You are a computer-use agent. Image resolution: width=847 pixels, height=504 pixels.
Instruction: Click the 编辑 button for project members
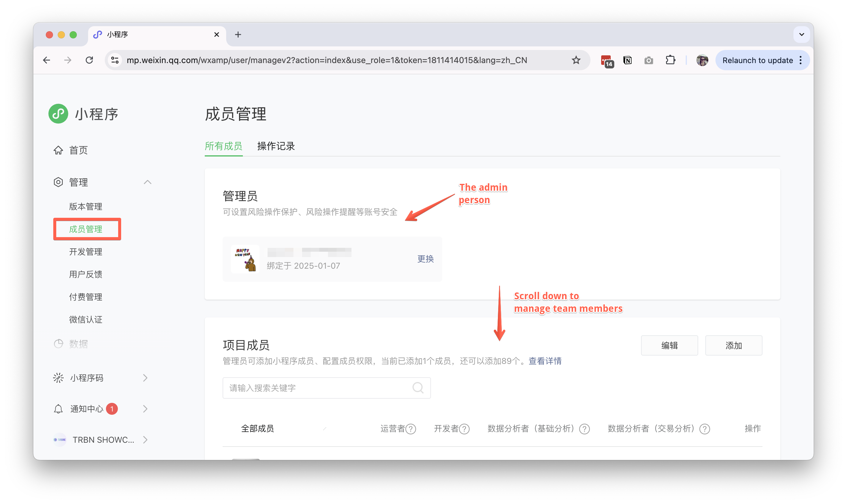click(x=669, y=345)
